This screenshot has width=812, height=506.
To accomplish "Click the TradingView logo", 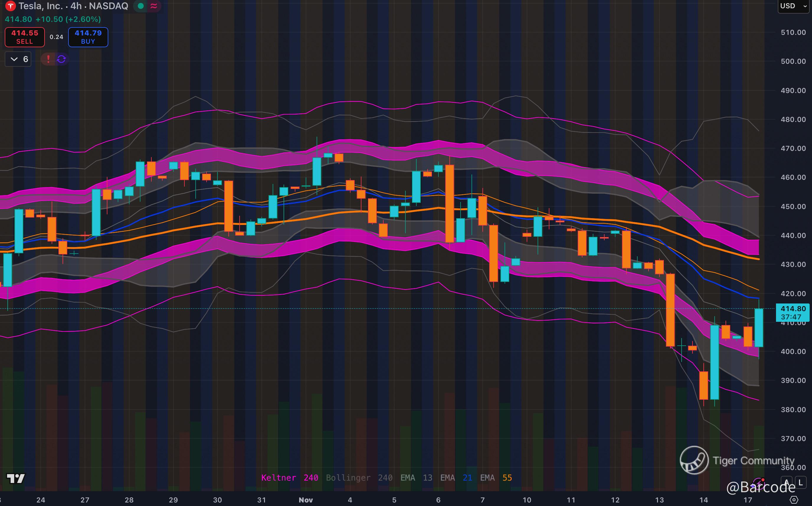I will coord(16,479).
